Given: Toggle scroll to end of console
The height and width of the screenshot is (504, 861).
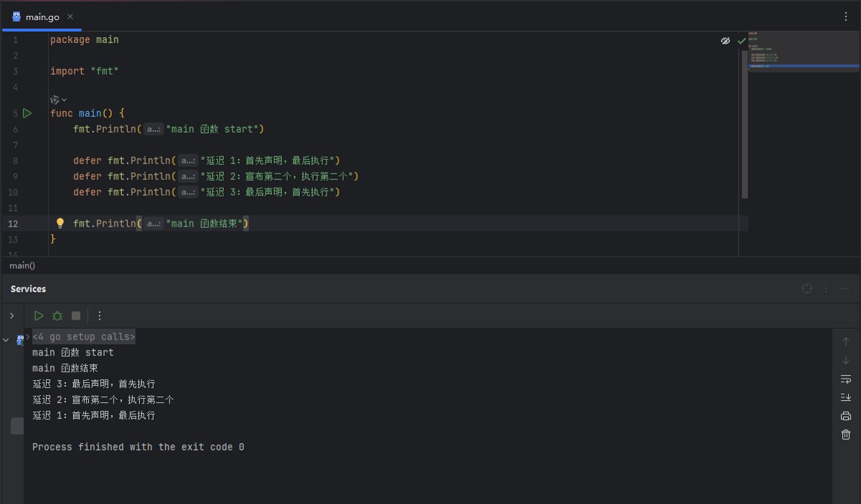Looking at the screenshot, I should tap(846, 397).
